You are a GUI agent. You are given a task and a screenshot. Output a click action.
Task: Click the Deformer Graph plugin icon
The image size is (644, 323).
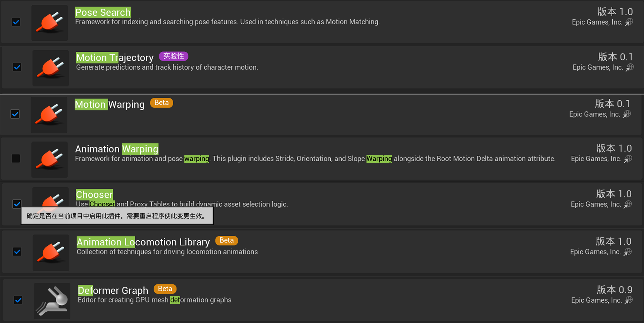[x=52, y=301]
